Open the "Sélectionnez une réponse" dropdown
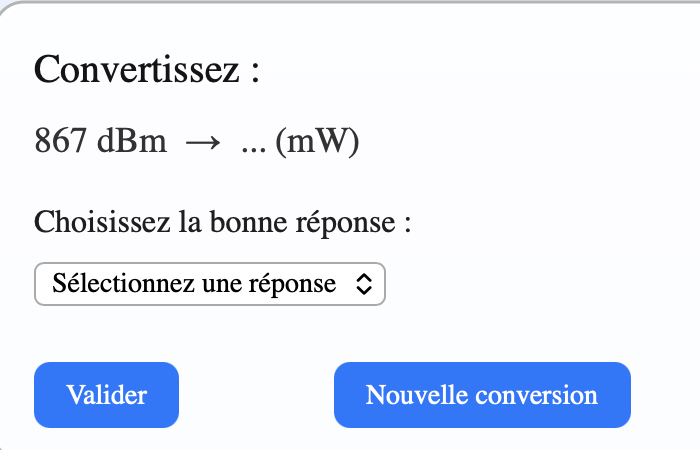This screenshot has height=450, width=700. (209, 284)
